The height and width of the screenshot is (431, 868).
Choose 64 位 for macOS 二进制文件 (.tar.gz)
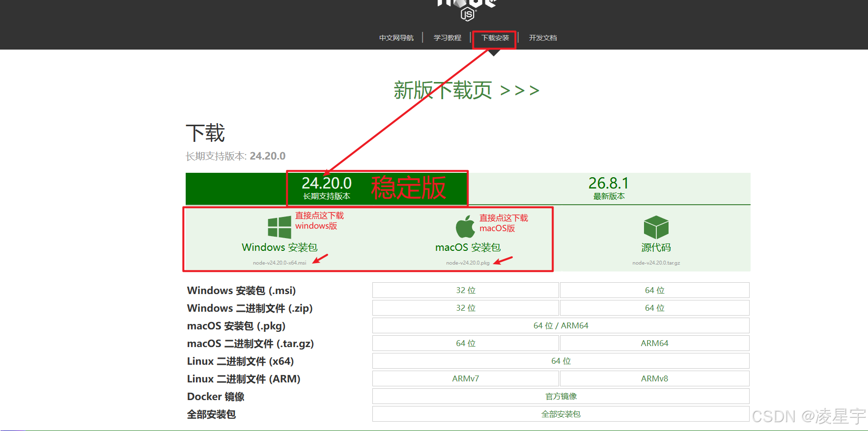point(466,343)
